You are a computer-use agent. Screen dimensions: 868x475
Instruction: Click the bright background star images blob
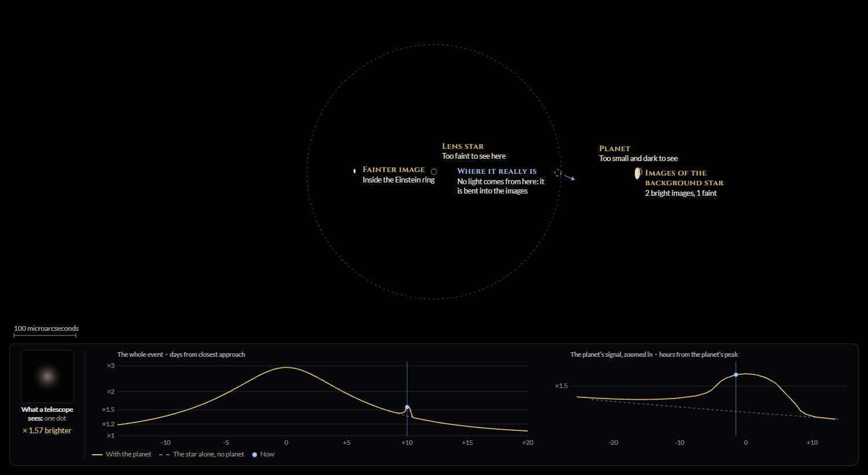pyautogui.click(x=638, y=173)
